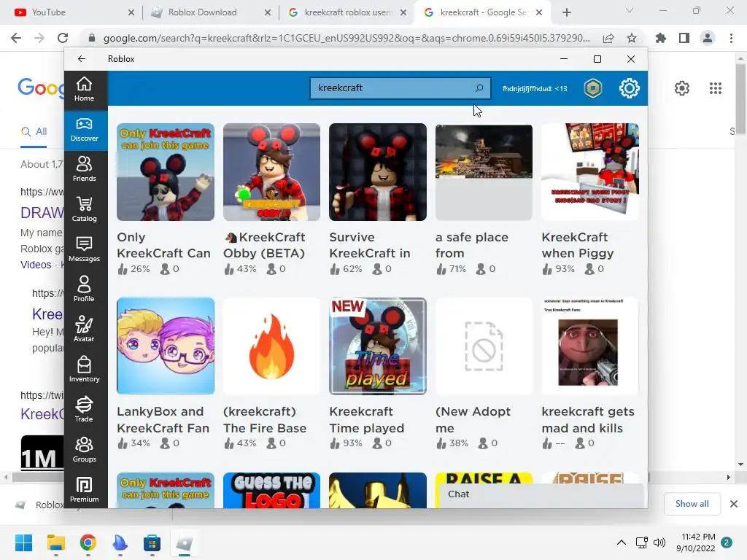The image size is (747, 560).
Task: Expand the Chrome tab search chevron
Action: pos(630,10)
